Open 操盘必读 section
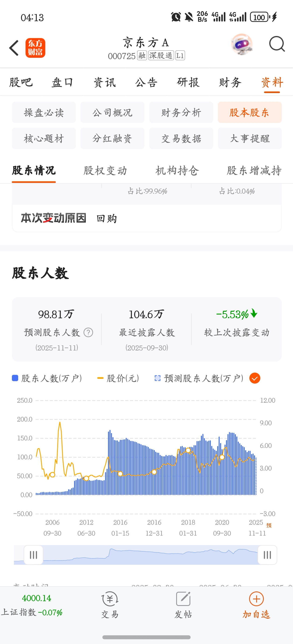Screen dimensions: 293x644 44,112
